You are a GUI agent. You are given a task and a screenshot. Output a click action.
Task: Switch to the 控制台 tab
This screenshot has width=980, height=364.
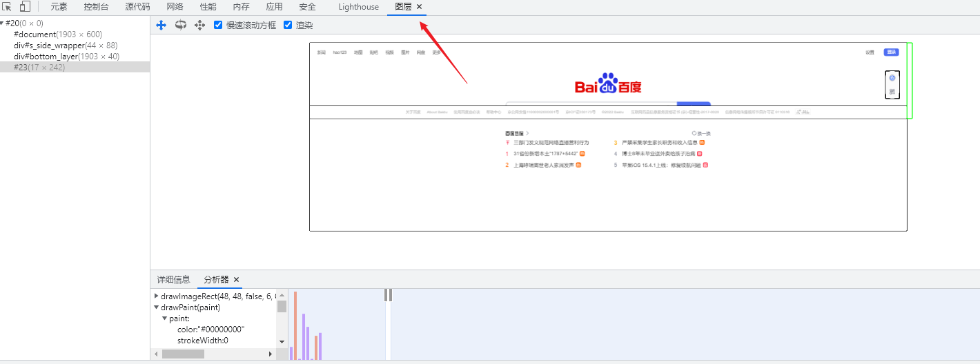click(96, 7)
